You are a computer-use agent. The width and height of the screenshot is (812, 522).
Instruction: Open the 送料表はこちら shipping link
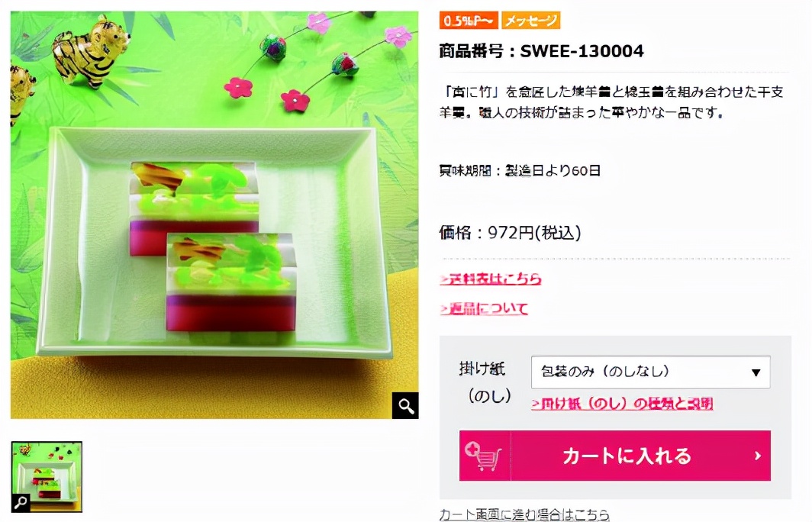[491, 279]
